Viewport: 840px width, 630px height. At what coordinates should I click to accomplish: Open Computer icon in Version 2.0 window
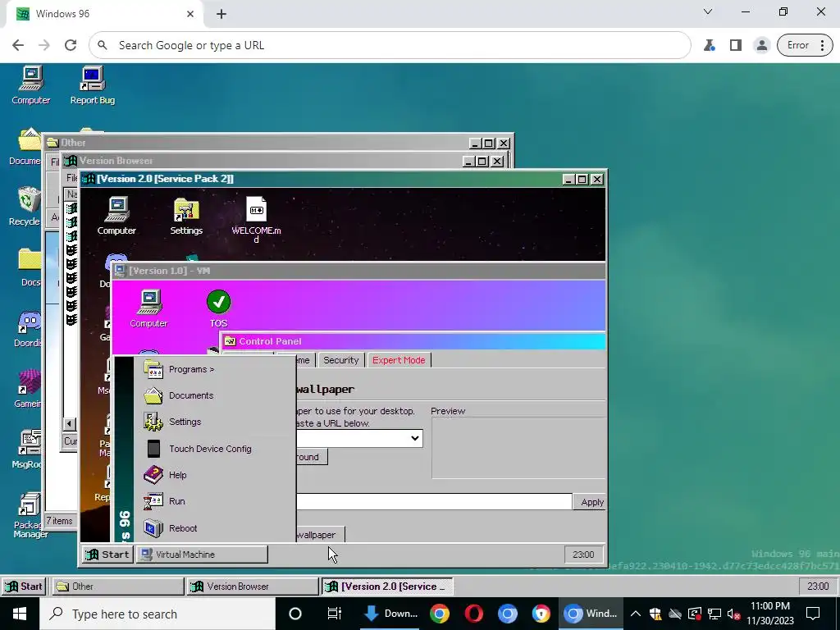(x=116, y=216)
